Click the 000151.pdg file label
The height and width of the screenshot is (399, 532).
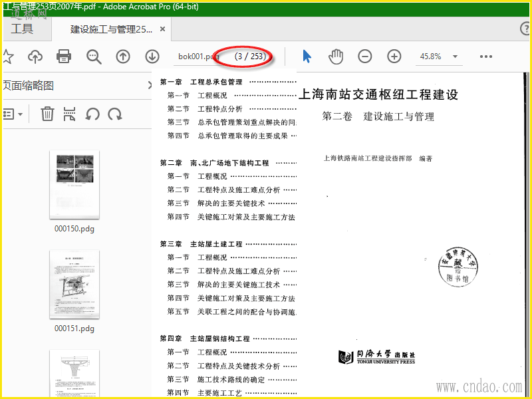[x=74, y=329]
